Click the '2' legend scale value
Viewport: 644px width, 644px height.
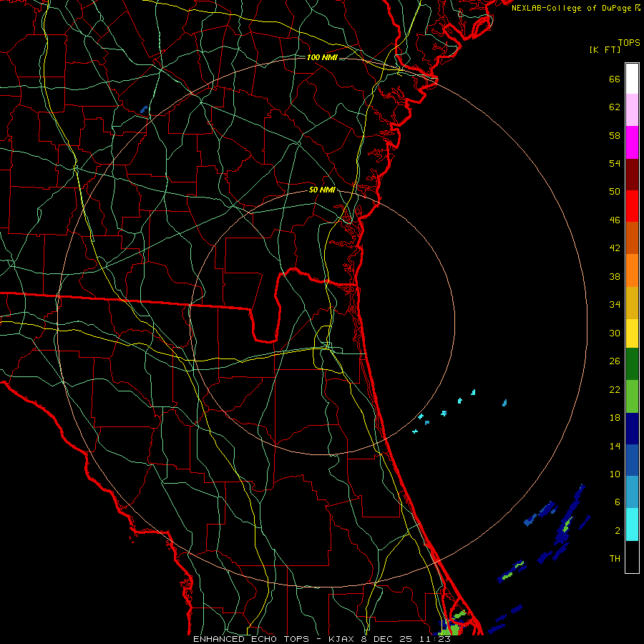[x=618, y=531]
